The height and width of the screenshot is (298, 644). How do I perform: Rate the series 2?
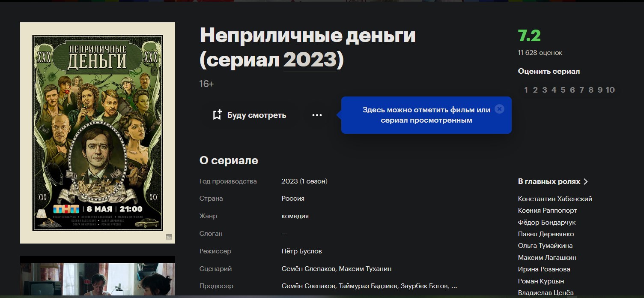[x=535, y=90]
